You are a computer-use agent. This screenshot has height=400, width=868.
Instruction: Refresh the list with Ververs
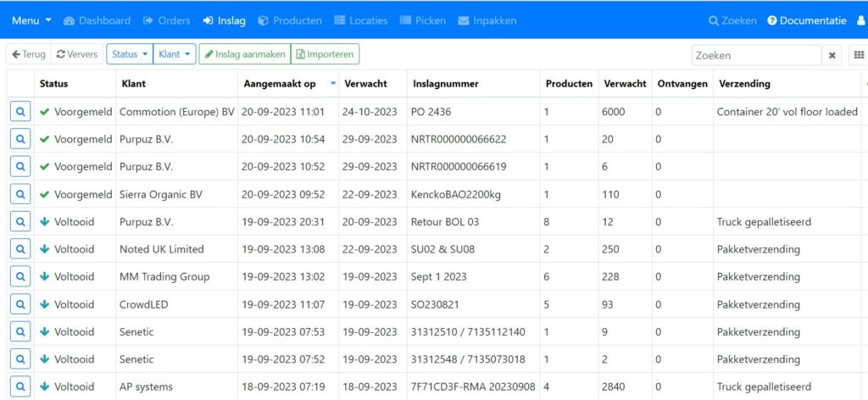(x=77, y=54)
